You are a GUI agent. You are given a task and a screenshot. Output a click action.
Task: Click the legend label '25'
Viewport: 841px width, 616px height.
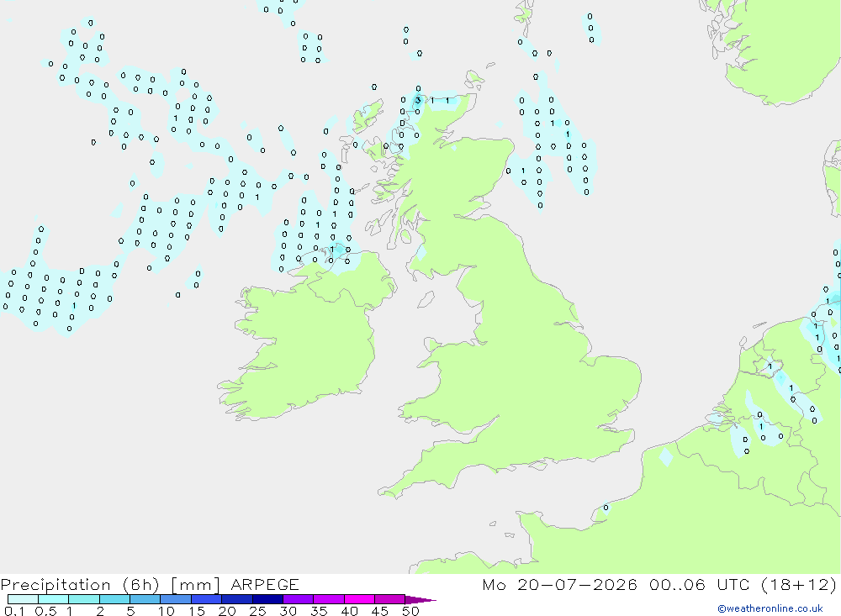[x=257, y=611]
